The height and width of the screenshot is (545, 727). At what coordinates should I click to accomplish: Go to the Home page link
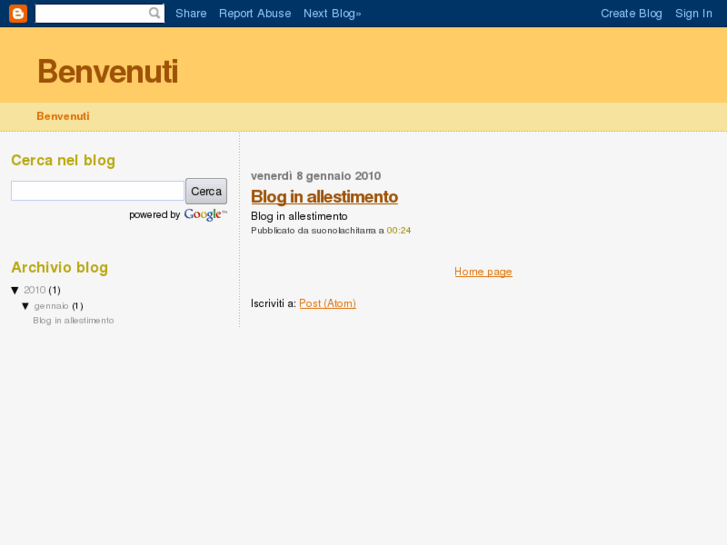click(x=483, y=272)
